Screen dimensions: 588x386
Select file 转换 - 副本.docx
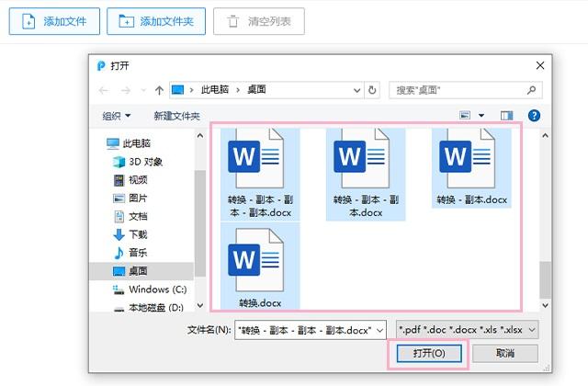click(x=471, y=167)
